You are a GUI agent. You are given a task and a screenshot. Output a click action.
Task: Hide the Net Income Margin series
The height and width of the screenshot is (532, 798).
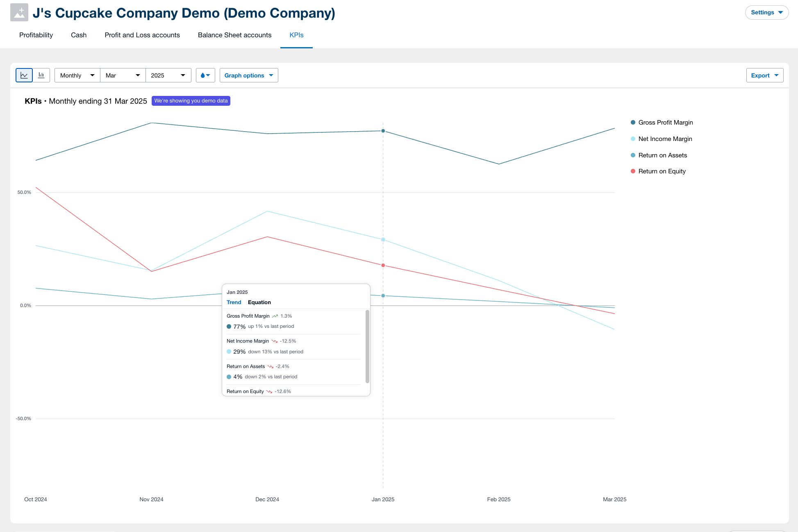coord(665,139)
